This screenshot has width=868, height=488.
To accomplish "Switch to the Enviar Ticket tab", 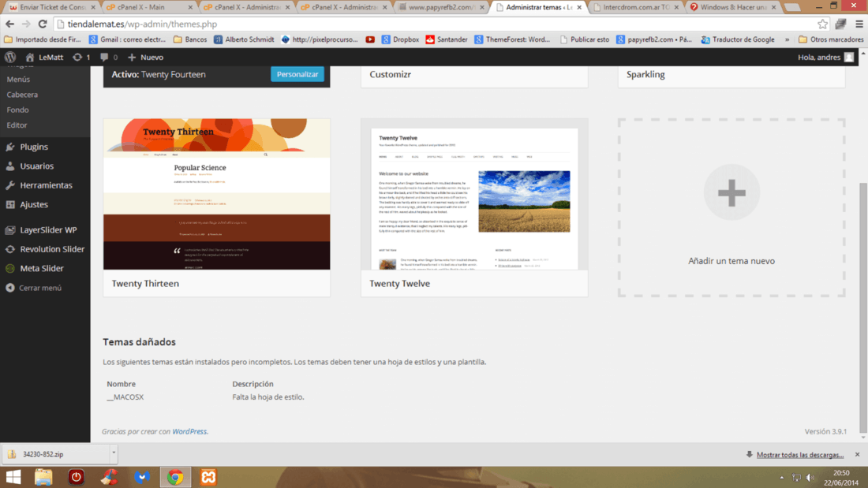I will pos(51,7).
